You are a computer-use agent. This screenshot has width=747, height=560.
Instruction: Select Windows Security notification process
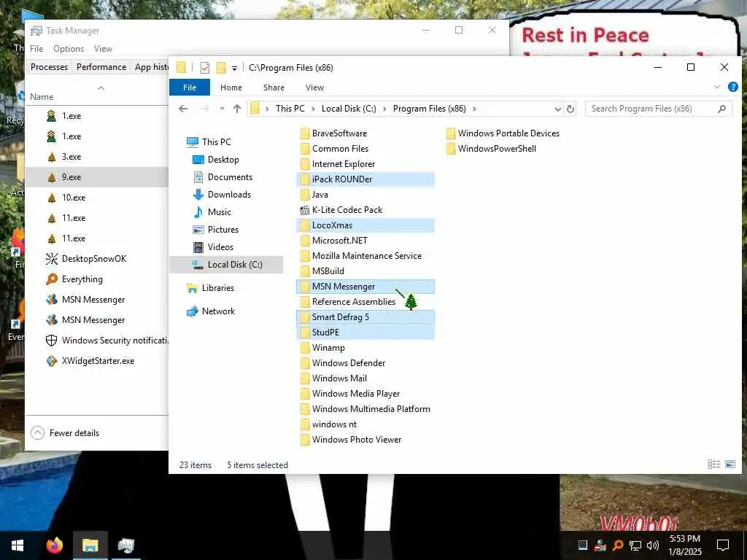pos(97,341)
